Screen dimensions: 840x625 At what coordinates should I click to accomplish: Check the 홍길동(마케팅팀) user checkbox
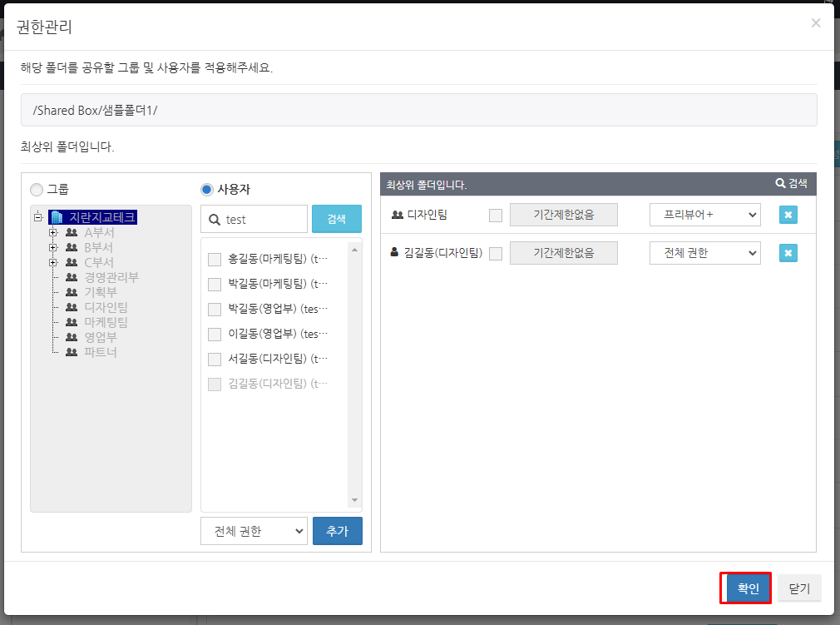pos(215,259)
